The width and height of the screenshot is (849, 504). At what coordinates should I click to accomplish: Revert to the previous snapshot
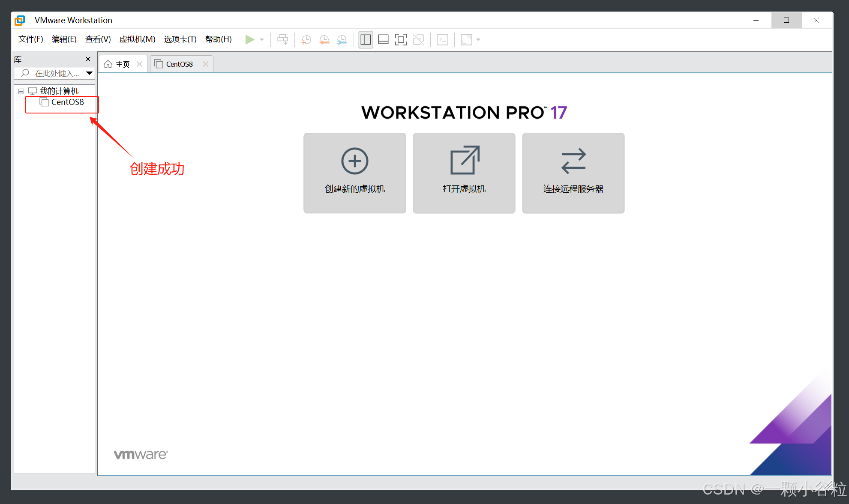(x=324, y=40)
